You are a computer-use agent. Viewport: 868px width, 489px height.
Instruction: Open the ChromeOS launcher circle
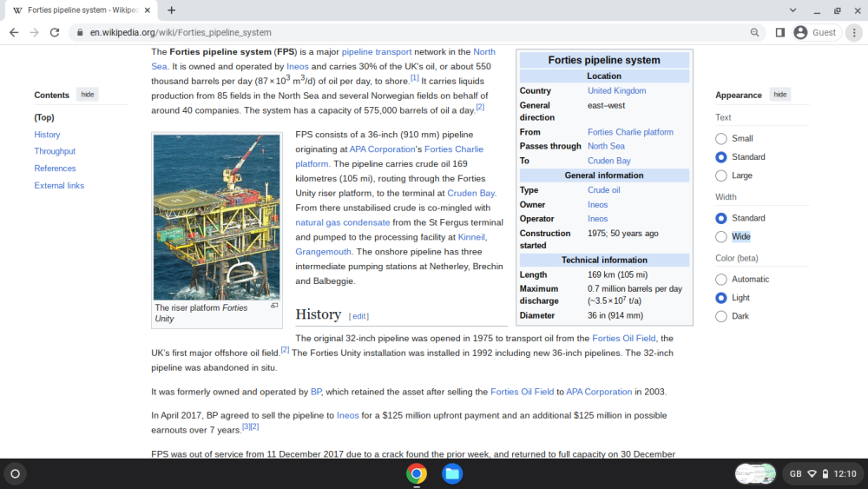coord(16,474)
